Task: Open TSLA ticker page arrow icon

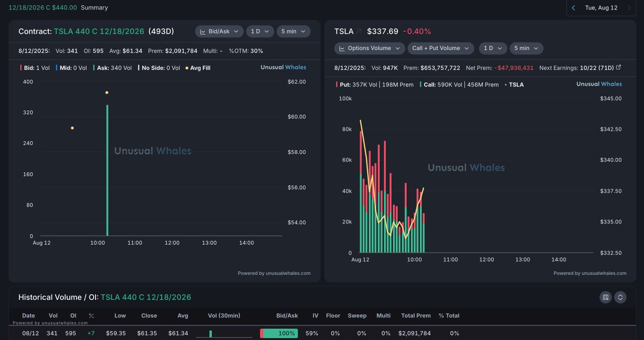Action: pyautogui.click(x=359, y=32)
